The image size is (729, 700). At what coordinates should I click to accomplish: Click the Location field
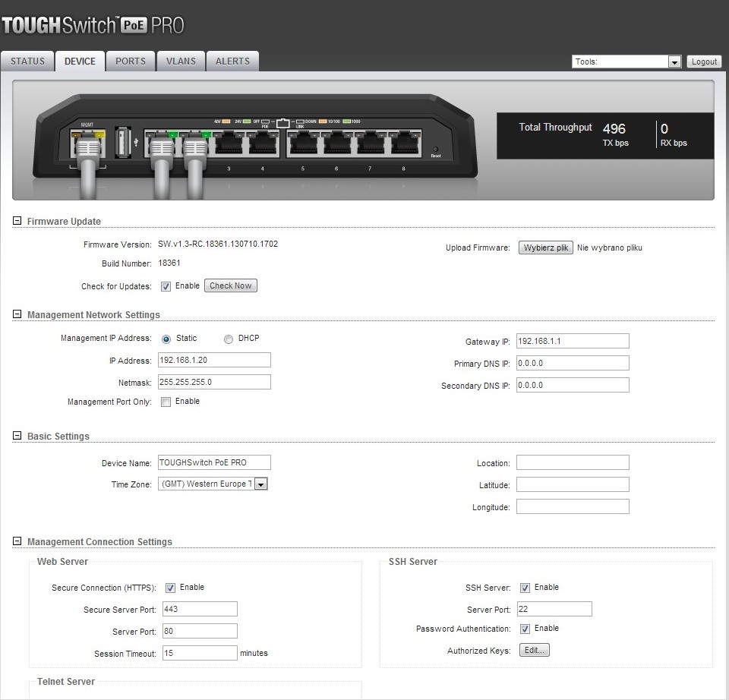point(573,462)
